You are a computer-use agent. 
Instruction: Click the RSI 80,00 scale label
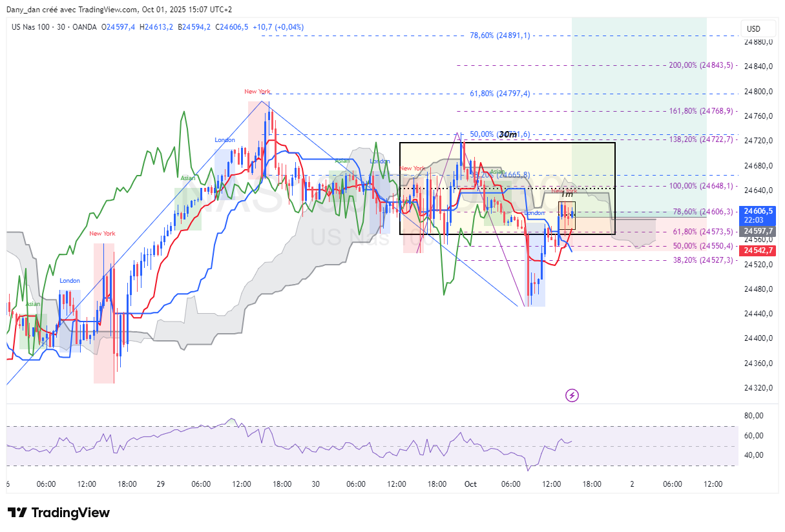[754, 416]
